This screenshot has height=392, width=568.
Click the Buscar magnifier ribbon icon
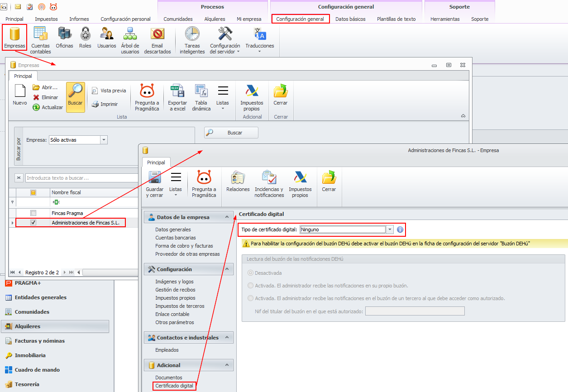tap(75, 96)
